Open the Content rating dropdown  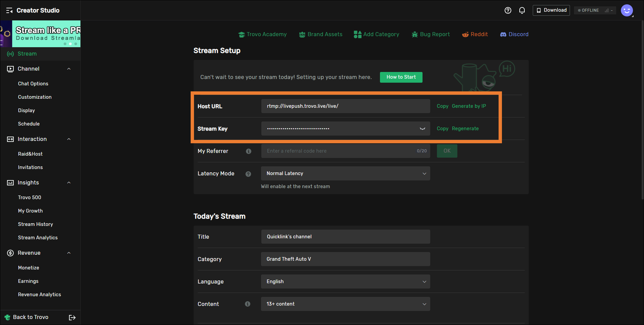click(345, 304)
